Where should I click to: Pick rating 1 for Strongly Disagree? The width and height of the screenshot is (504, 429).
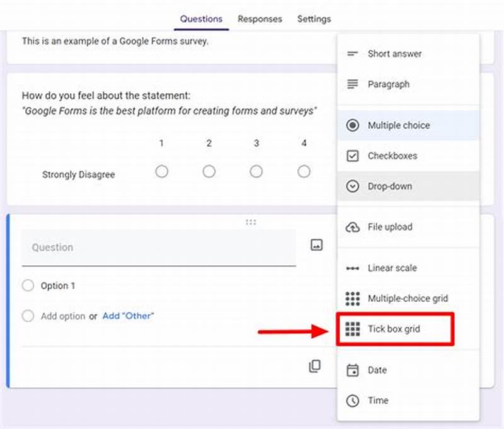click(x=162, y=171)
